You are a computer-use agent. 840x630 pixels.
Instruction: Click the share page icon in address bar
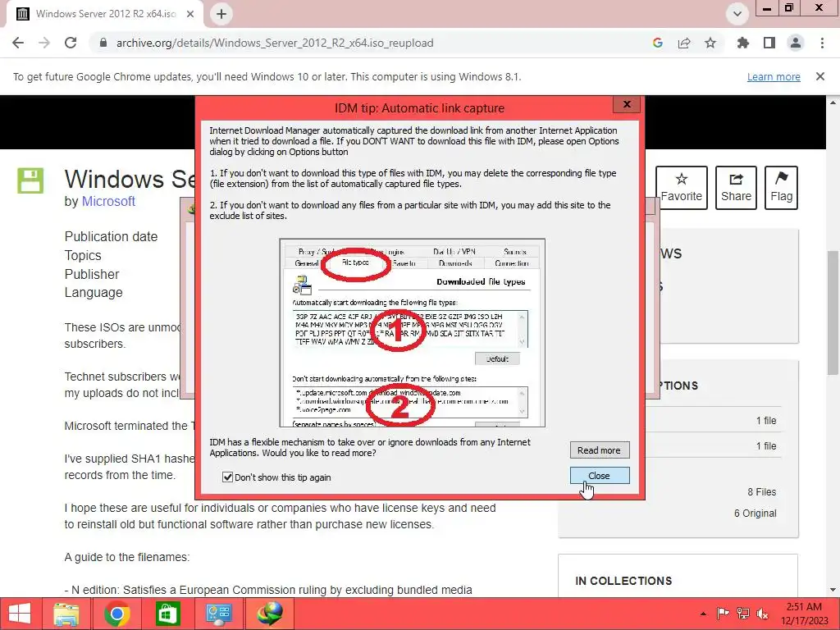click(684, 43)
